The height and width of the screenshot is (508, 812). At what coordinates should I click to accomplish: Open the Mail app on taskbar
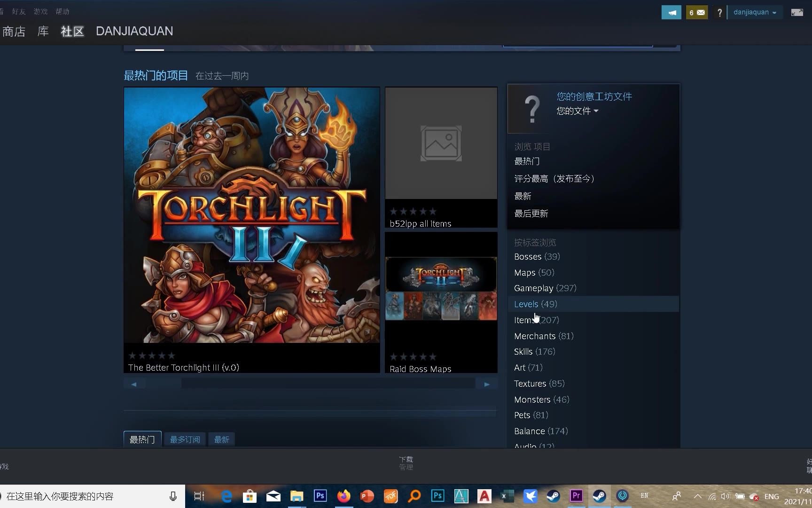tap(273, 496)
